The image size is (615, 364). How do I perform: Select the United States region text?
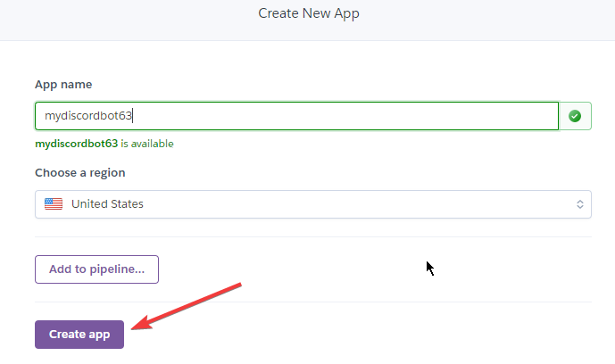(107, 204)
